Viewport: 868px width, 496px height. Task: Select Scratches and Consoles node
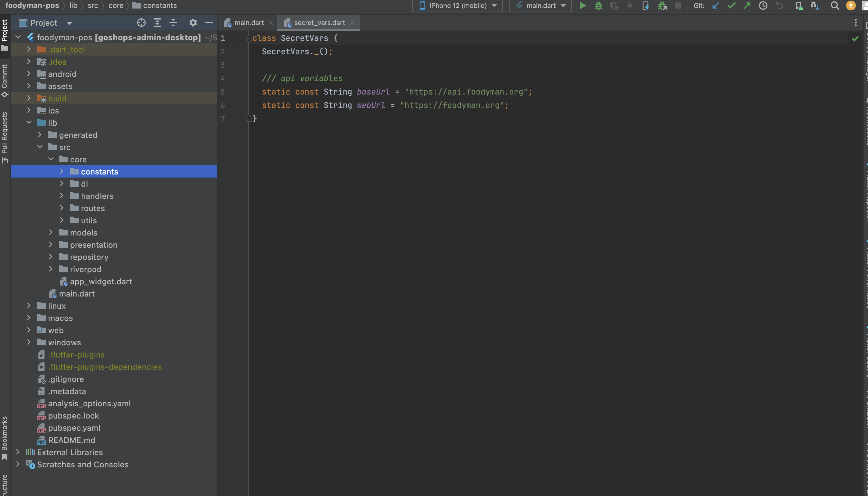pos(83,464)
